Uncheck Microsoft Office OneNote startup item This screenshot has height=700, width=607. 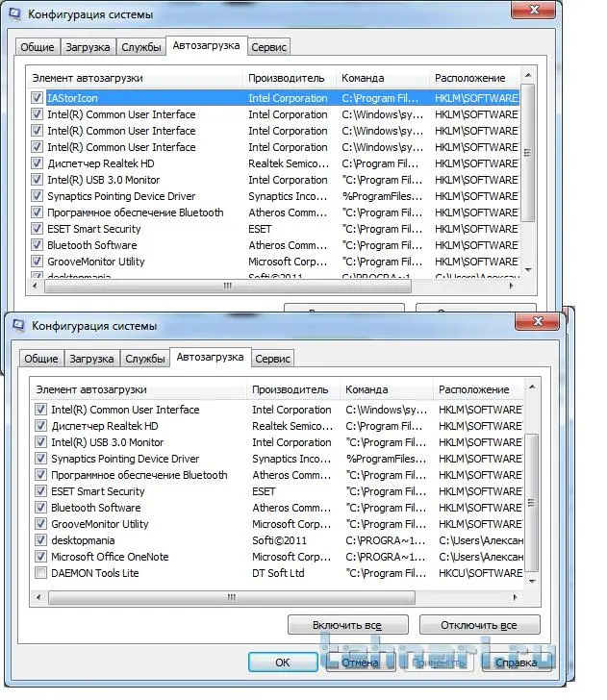click(40, 556)
